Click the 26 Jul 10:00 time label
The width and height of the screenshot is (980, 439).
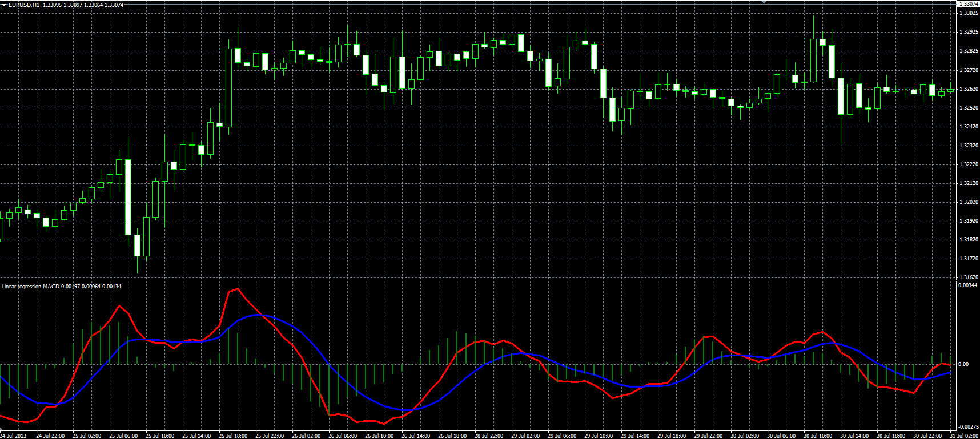tap(379, 436)
